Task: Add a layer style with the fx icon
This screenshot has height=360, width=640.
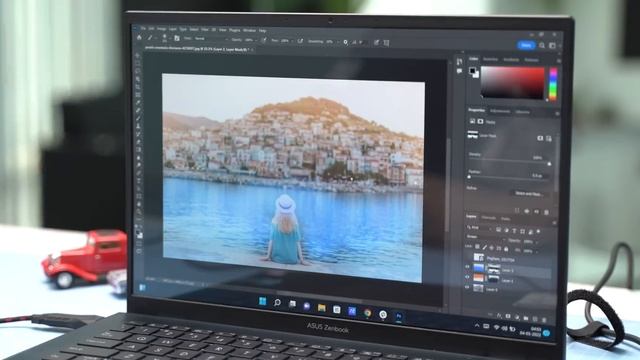Action: click(x=499, y=316)
